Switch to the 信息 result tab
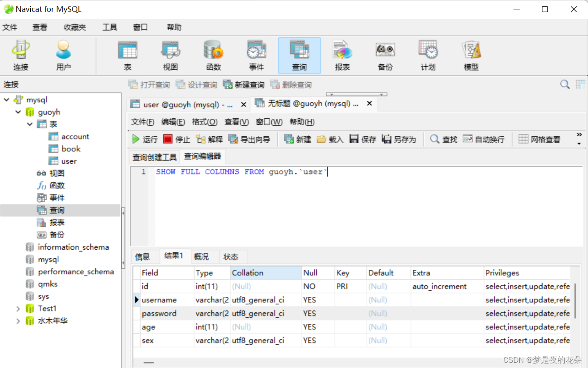 click(142, 257)
